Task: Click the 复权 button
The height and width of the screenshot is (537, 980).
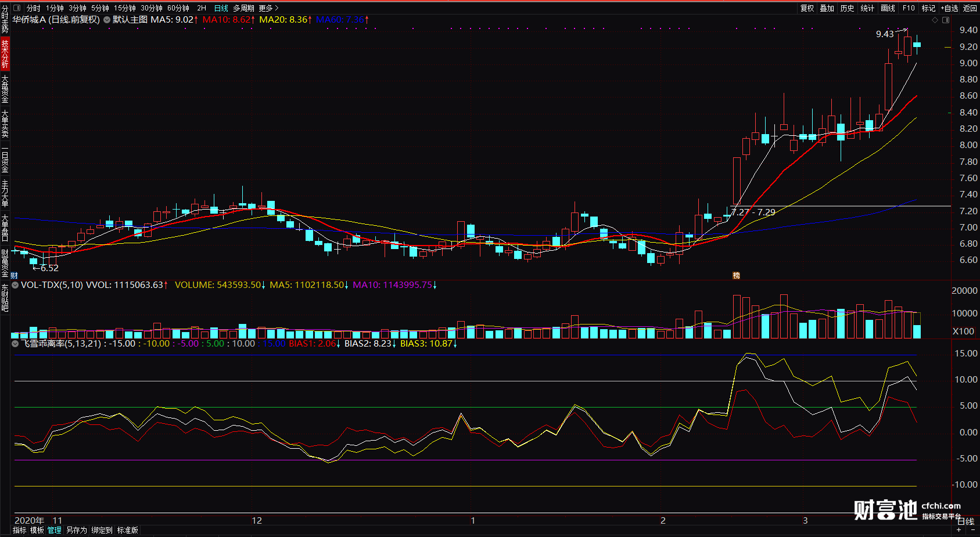Action: [807, 8]
